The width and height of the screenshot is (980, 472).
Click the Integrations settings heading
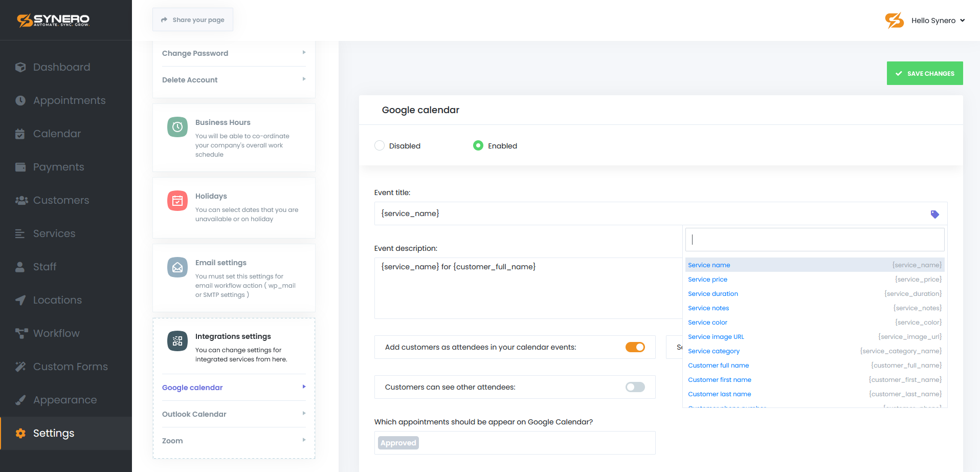click(x=233, y=336)
